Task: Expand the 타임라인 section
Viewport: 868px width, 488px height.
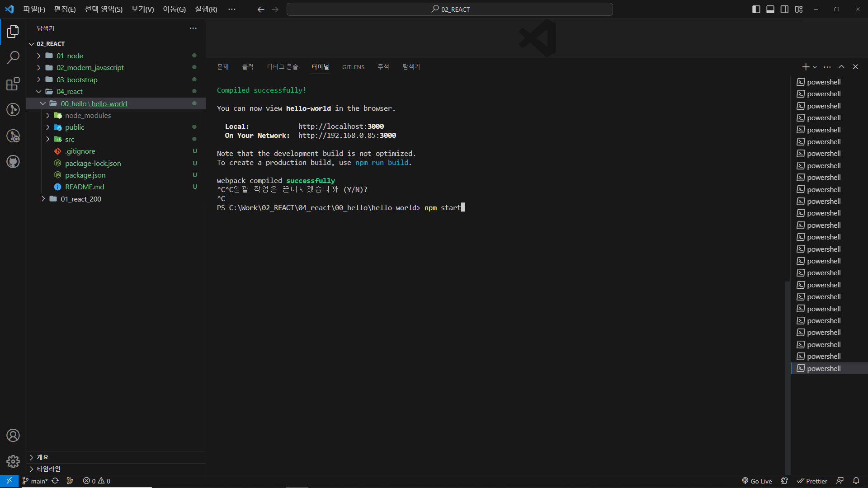Action: (48, 469)
